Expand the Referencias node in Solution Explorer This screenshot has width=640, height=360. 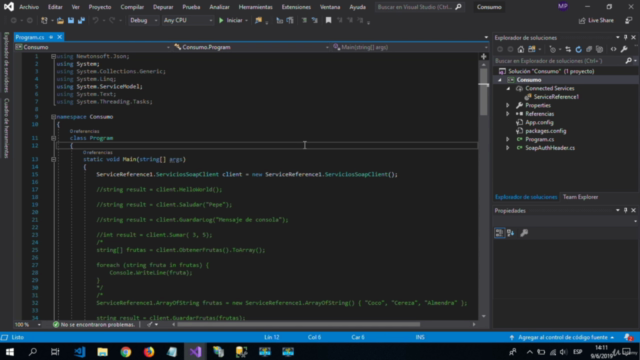click(x=508, y=114)
